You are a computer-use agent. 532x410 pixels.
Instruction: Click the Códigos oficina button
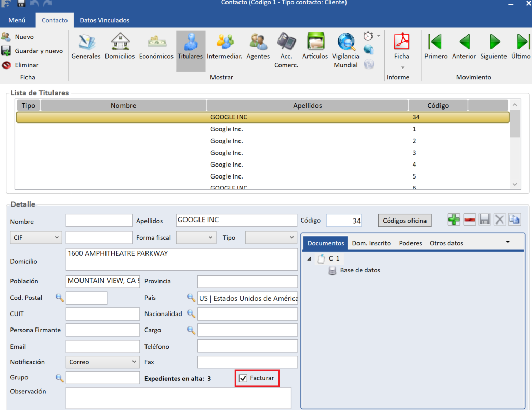coord(405,221)
